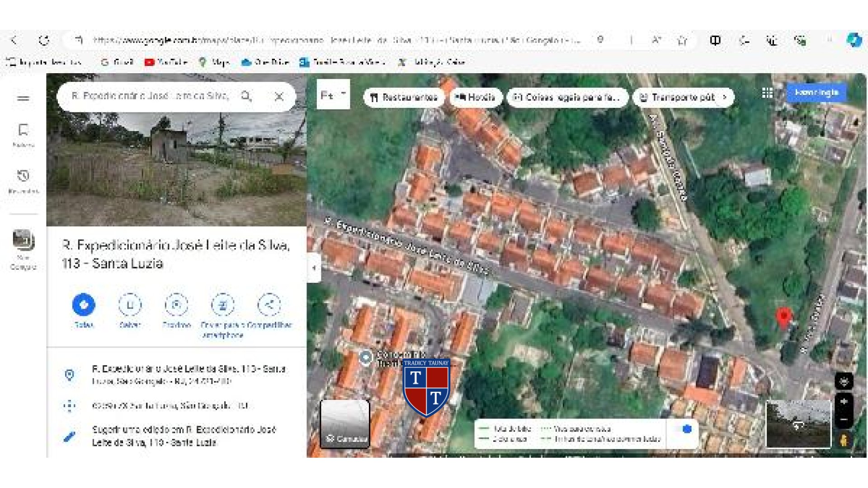Click the Directions (Rotas) button
Image resolution: width=868 pixels, height=488 pixels.
coord(84,305)
